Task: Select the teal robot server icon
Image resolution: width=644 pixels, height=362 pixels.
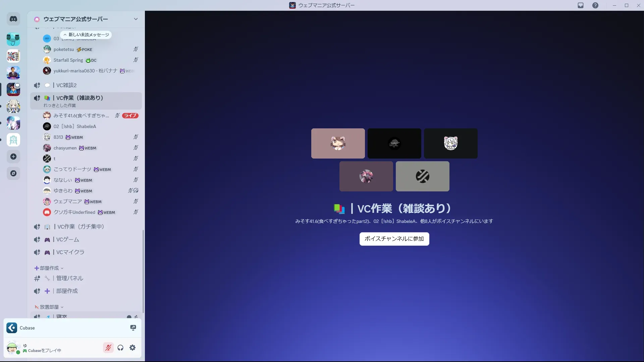Action: pyautogui.click(x=13, y=39)
